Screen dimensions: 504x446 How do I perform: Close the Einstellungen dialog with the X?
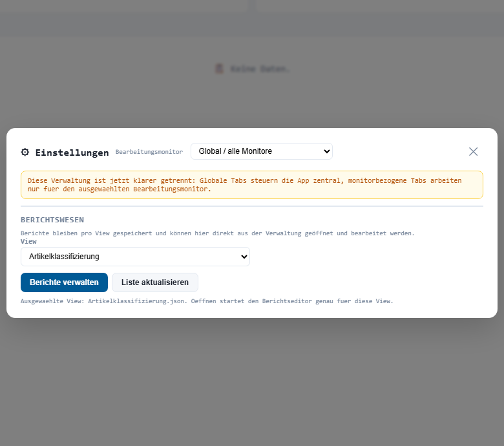pos(473,151)
